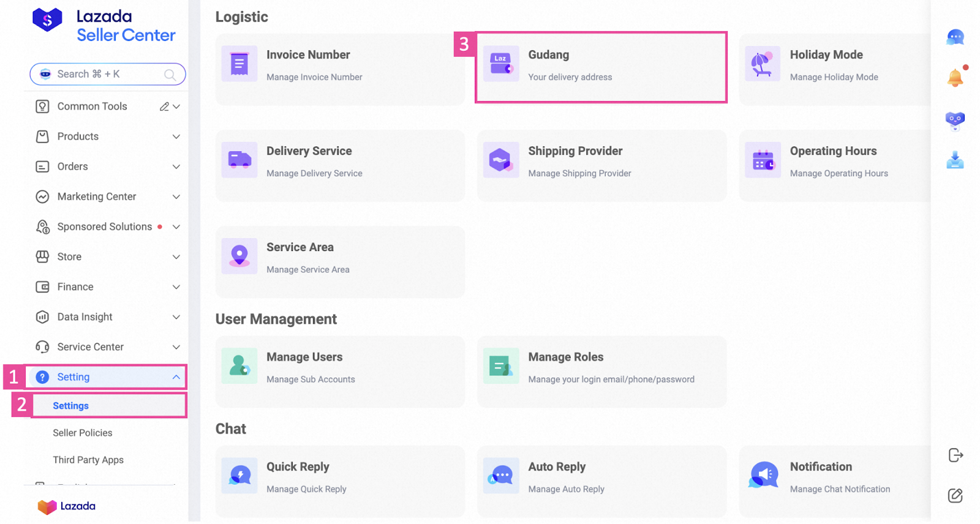Open the Marketing Center menu
The image size is (980, 524).
point(97,196)
